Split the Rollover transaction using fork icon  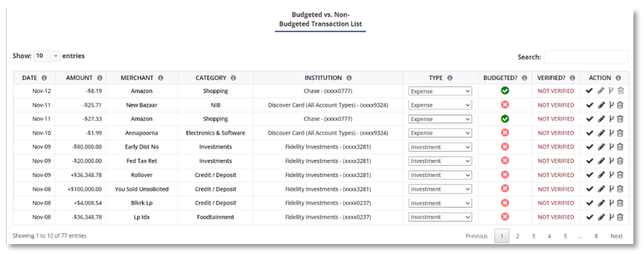coord(611,175)
